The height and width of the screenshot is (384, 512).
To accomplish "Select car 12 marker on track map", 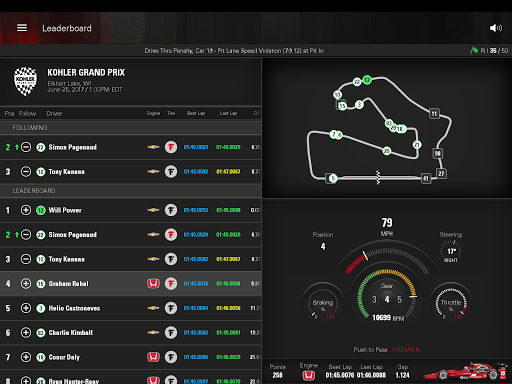I will point(367,80).
